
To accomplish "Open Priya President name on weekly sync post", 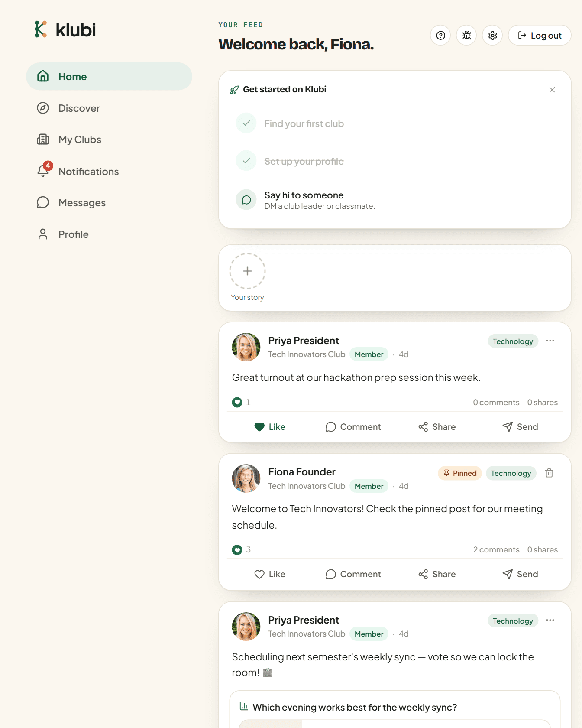I will tap(304, 620).
